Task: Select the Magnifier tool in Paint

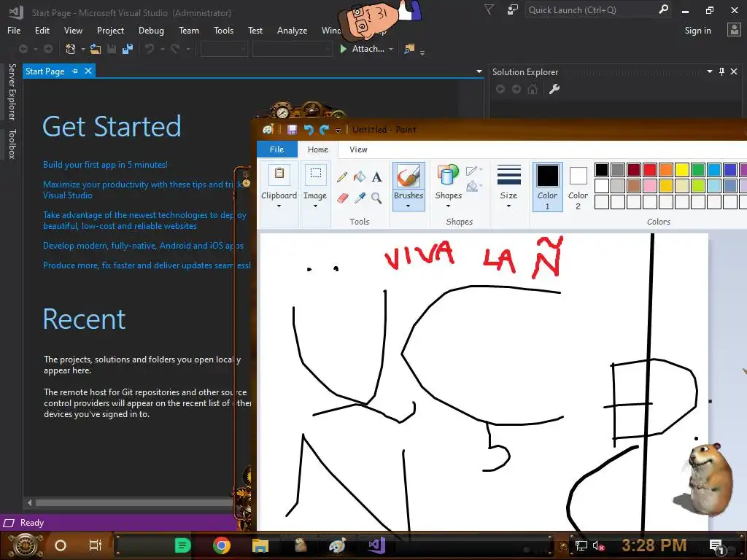Action: point(377,198)
